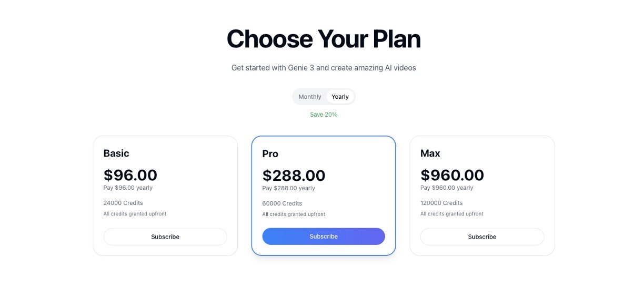This screenshot has width=644, height=288.
Task: Select the Yearly billing option
Action: click(340, 97)
